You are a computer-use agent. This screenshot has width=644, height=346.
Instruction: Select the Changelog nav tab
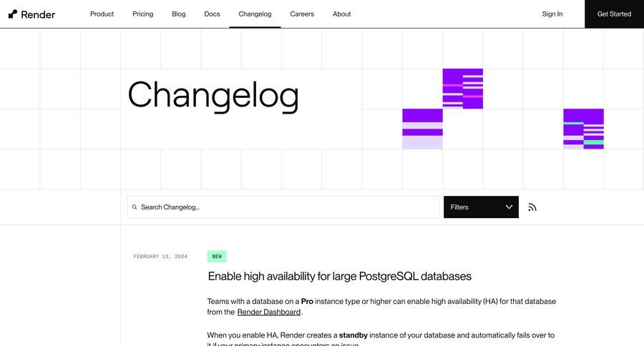click(255, 14)
